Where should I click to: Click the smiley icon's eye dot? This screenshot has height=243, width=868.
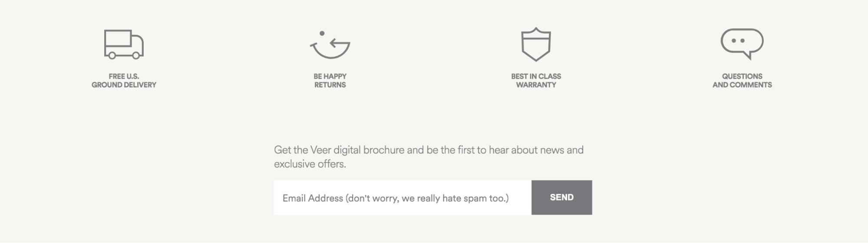(322, 33)
